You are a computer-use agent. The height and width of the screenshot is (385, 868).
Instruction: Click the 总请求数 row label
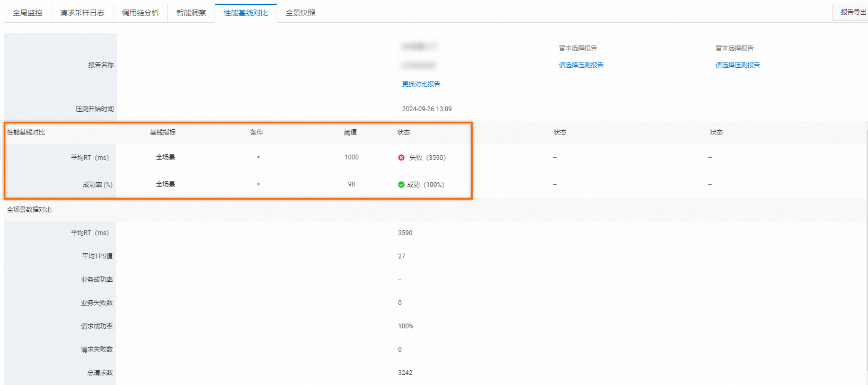[100, 373]
